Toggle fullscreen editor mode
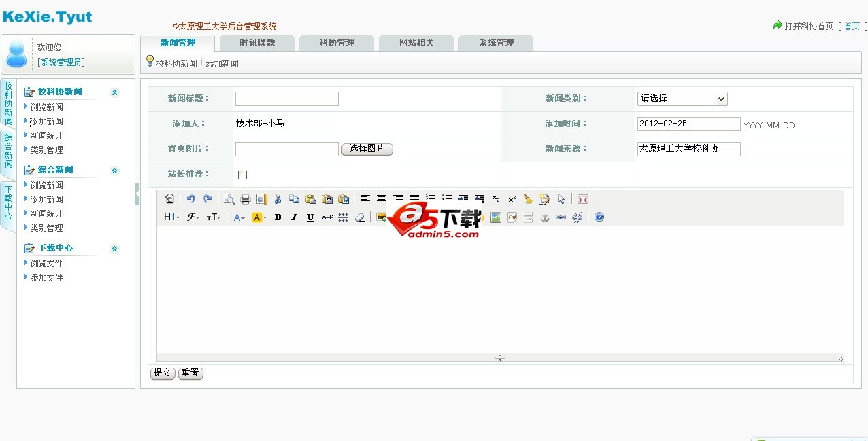 [582, 199]
